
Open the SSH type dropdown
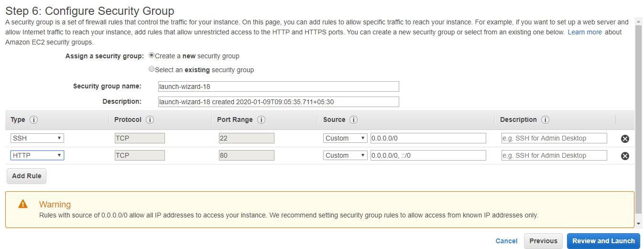click(x=37, y=138)
